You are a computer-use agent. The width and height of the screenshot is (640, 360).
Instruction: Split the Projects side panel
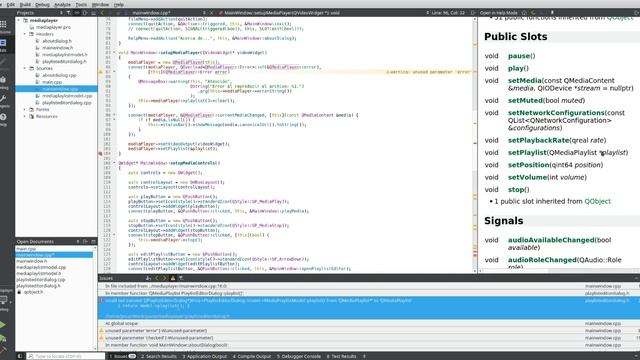[x=85, y=13]
